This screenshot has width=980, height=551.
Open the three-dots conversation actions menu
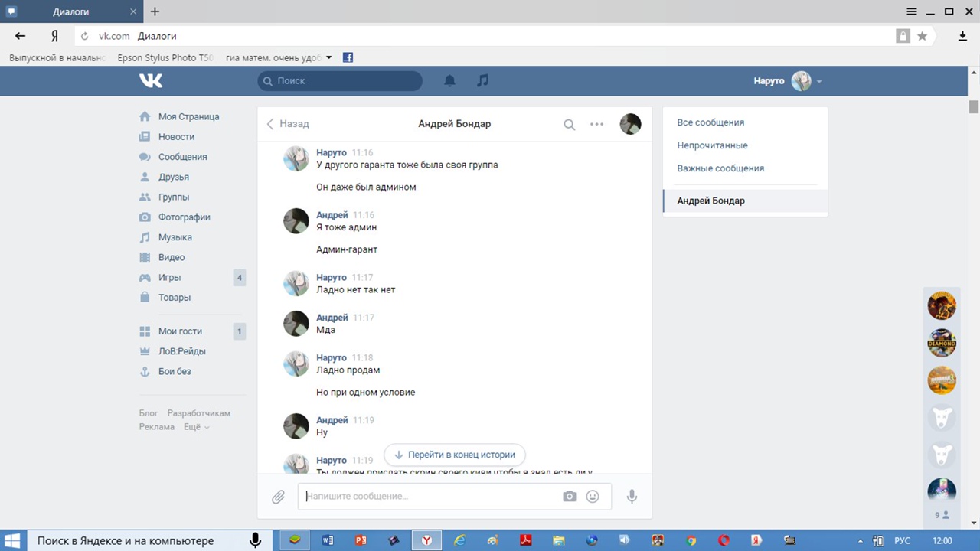pyautogui.click(x=596, y=124)
